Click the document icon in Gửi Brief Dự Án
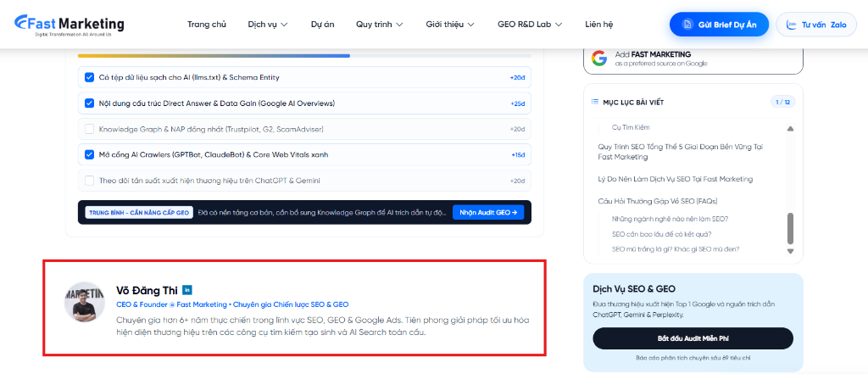868x374 pixels. pyautogui.click(x=687, y=25)
